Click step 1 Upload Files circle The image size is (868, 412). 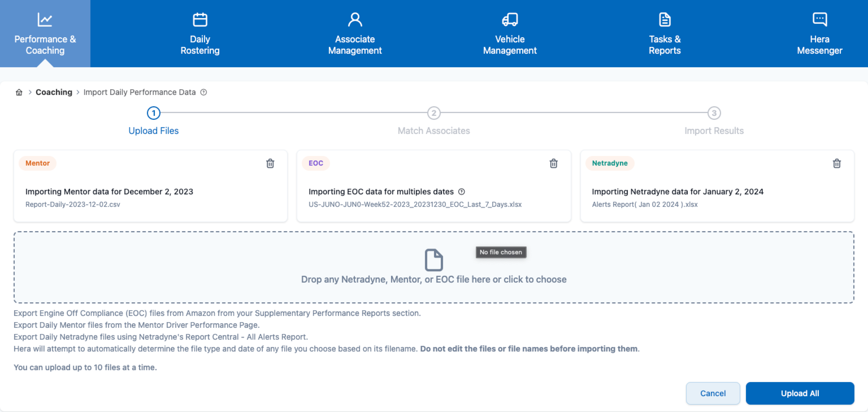(x=154, y=113)
